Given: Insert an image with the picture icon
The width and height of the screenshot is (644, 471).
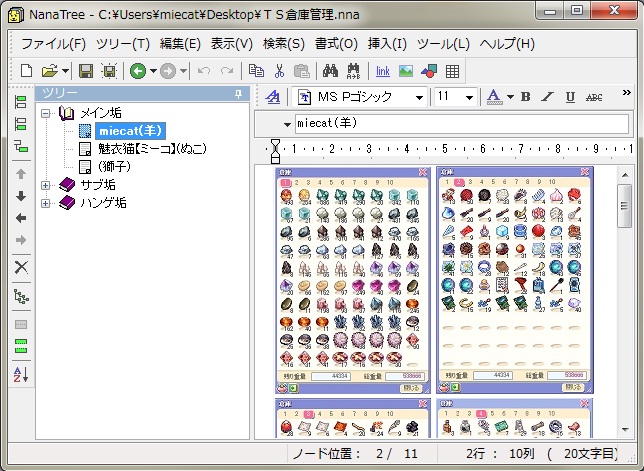Looking at the screenshot, I should pos(406,71).
